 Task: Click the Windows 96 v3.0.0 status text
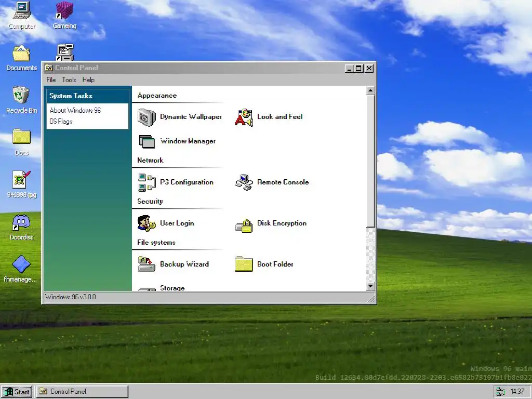tap(71, 297)
